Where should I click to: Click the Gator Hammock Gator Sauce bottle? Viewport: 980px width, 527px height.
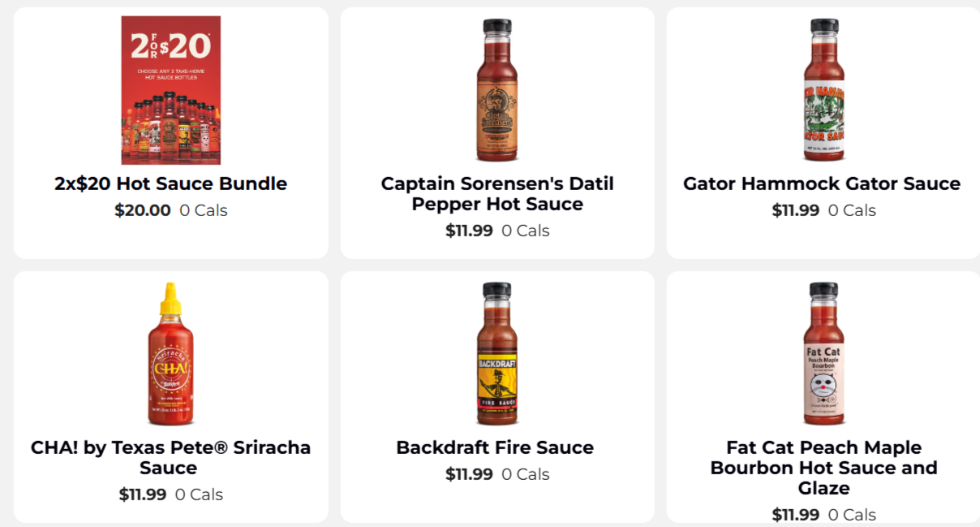coord(823,90)
